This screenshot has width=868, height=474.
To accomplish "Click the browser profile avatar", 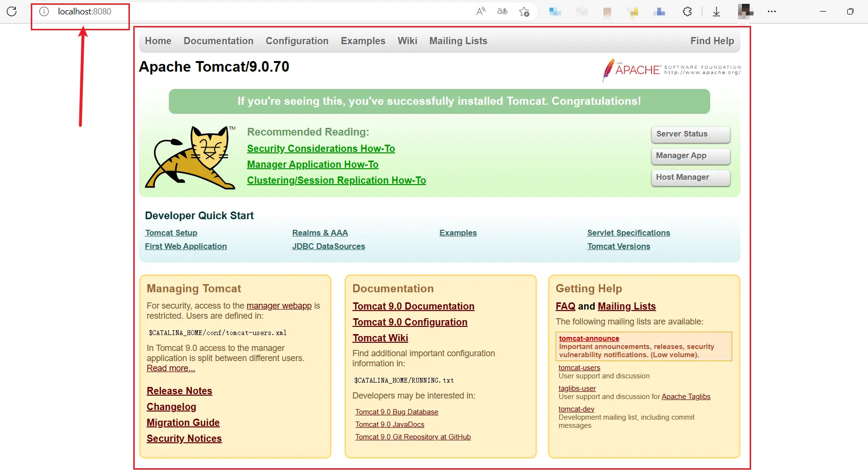I will pyautogui.click(x=745, y=12).
